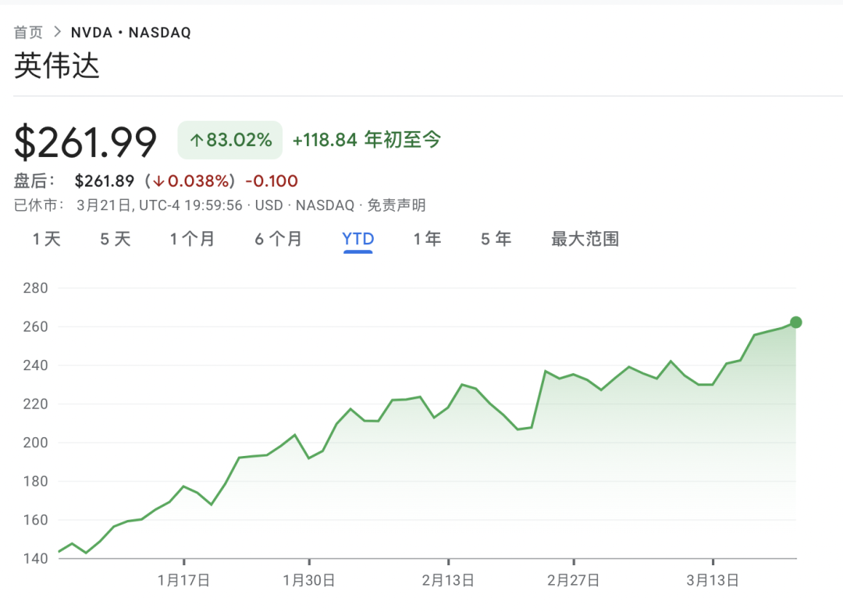Screen dimensions: 843x616
Task: Click the red down-arrow beside 0.038%
Action: click(x=158, y=182)
